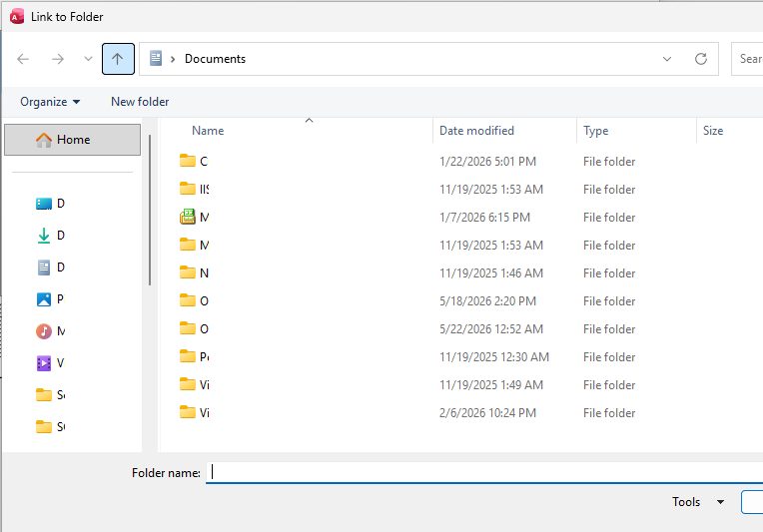Sort by the Name column header
The height and width of the screenshot is (532, 763).
[208, 131]
